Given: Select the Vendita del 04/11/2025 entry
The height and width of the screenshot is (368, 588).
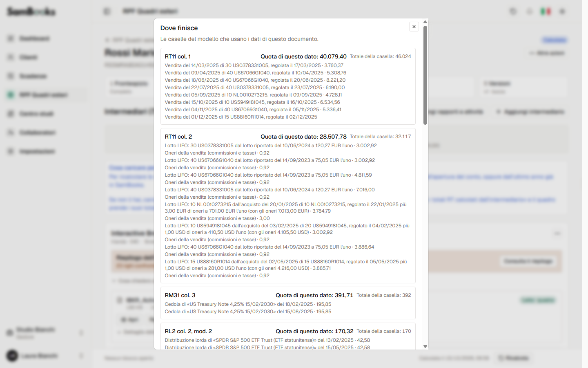Looking at the screenshot, I should 253,110.
